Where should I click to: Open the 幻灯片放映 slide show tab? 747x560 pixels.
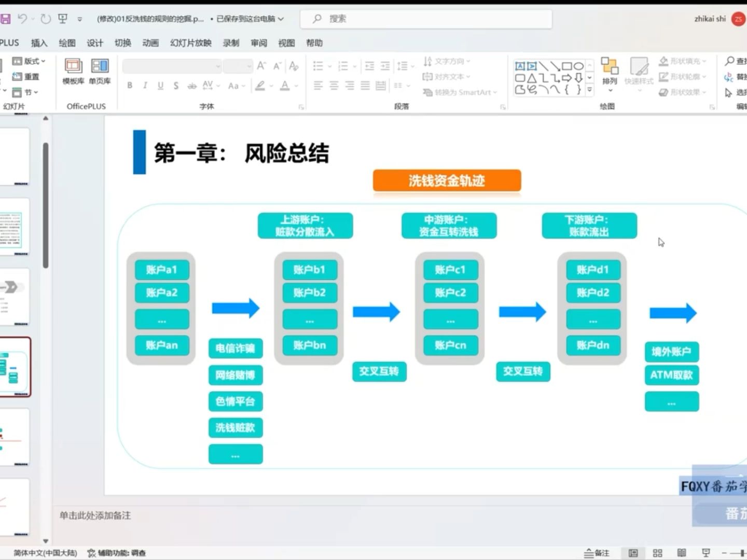pyautogui.click(x=190, y=43)
